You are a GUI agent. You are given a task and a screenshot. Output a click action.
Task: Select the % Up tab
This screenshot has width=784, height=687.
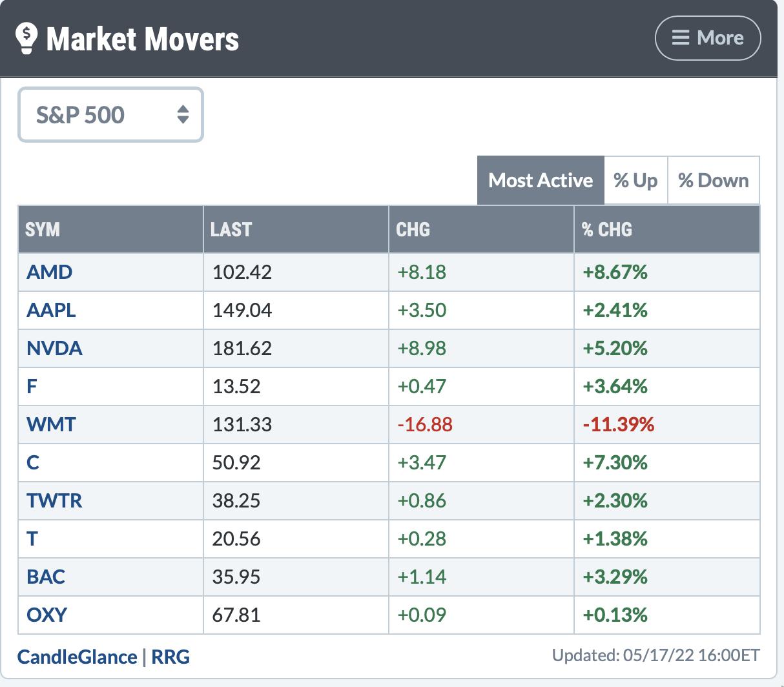pos(635,180)
